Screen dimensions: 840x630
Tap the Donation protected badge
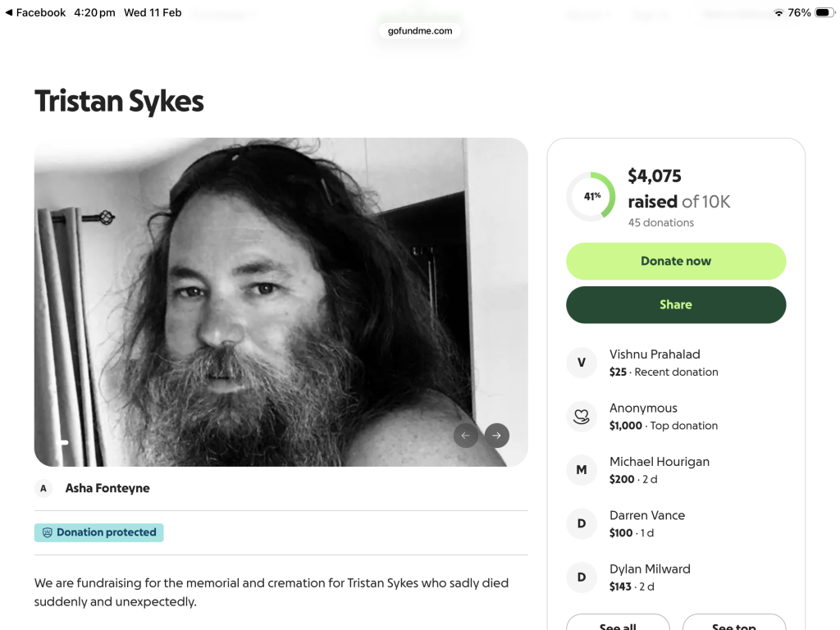[x=99, y=532]
